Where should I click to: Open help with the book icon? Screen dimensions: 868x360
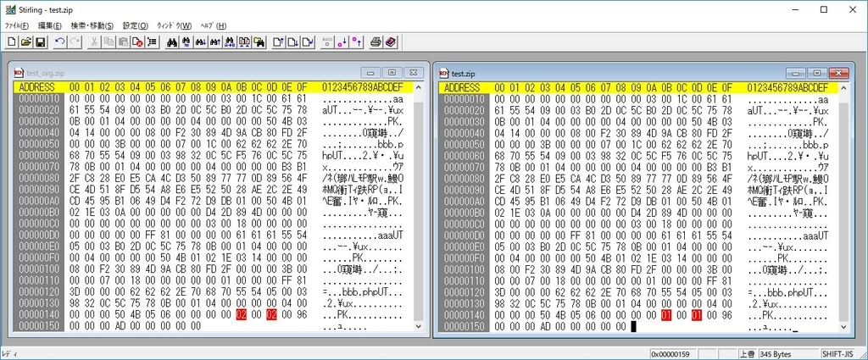coord(391,42)
